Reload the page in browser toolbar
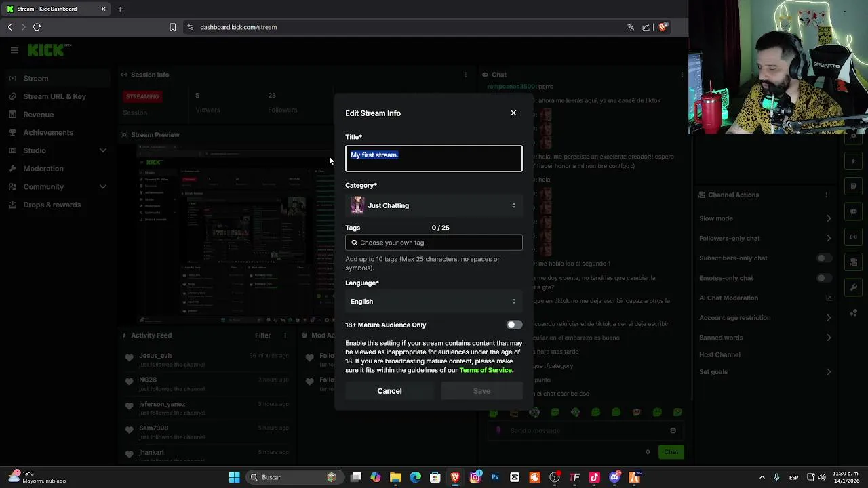Screen dimensions: 868x488 coord(37,27)
